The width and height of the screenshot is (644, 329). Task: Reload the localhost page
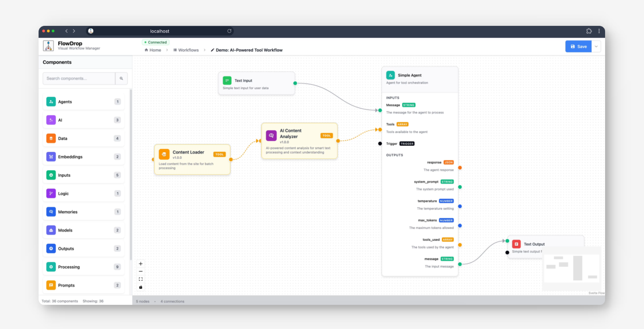coord(229,31)
